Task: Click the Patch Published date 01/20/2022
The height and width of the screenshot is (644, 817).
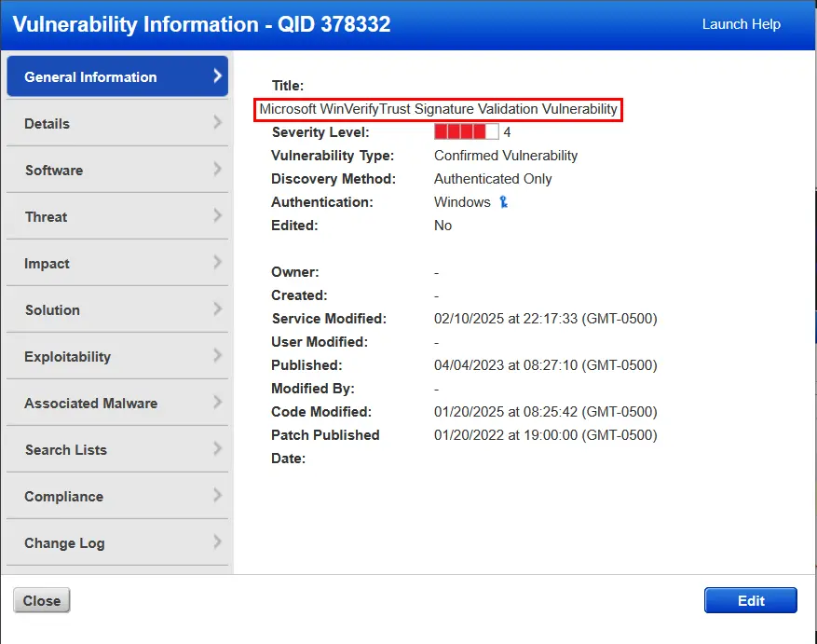Action: point(546,435)
